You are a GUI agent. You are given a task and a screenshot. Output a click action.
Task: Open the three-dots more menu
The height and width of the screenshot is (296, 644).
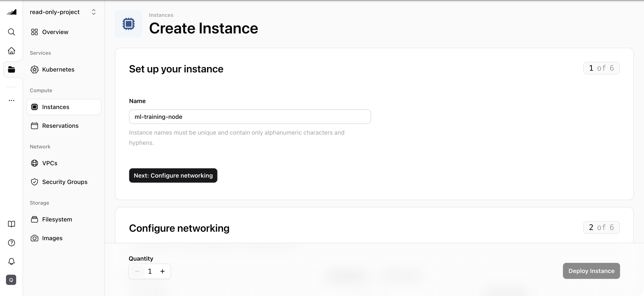pos(11,101)
